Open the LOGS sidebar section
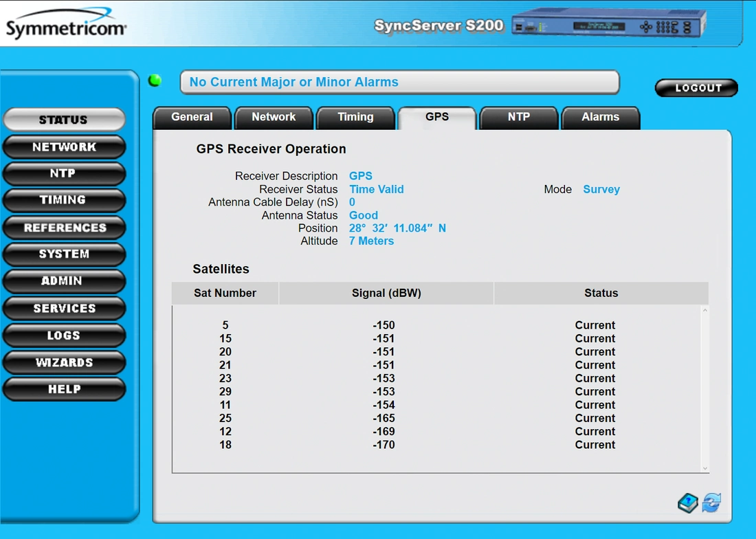The image size is (756, 539). 64,335
